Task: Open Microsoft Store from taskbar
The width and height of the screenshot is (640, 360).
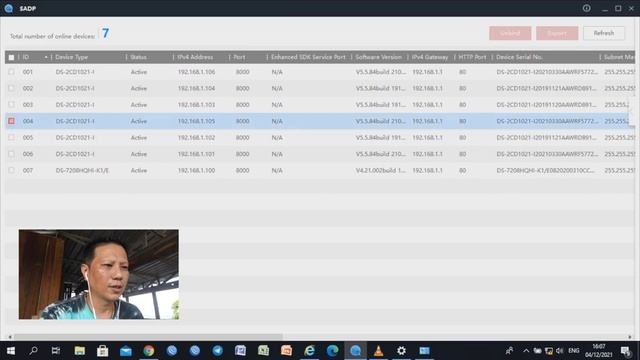Action: tap(102, 351)
